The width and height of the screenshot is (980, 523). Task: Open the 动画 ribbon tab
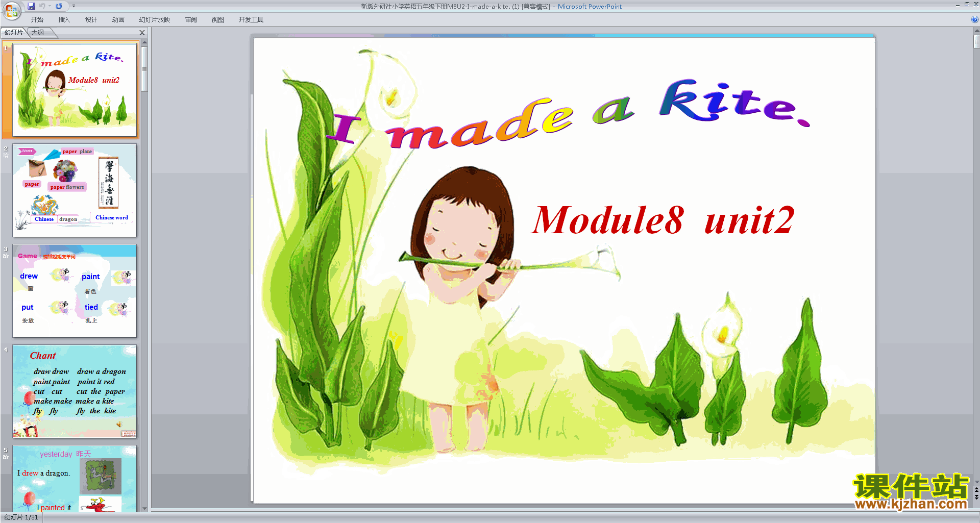tap(118, 20)
